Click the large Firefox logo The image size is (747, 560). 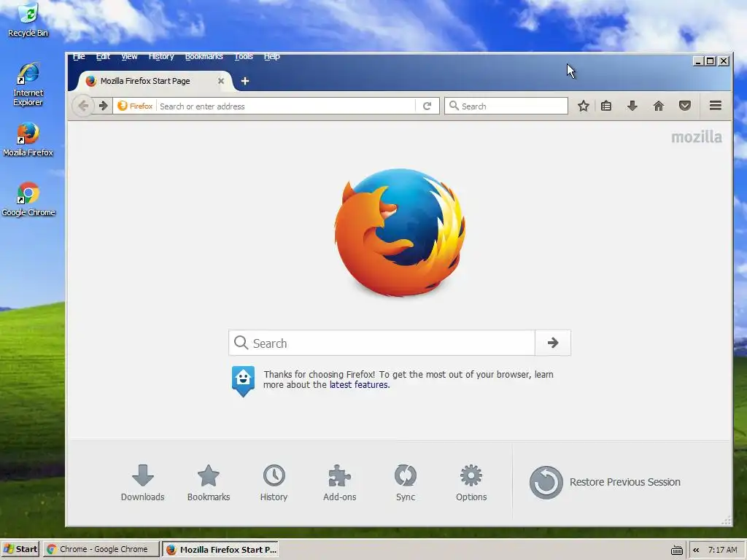(x=400, y=233)
